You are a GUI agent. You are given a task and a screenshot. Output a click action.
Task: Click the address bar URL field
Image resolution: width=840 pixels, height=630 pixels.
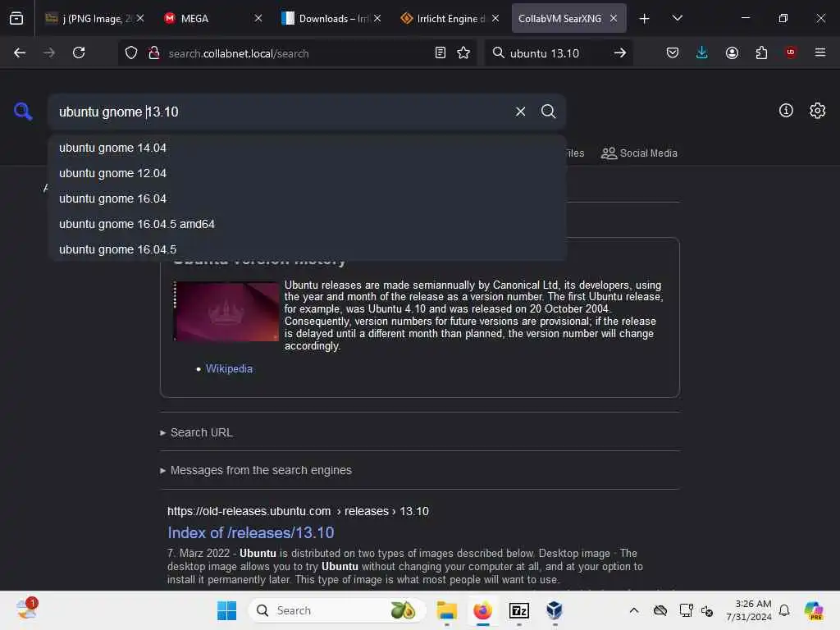pos(296,53)
